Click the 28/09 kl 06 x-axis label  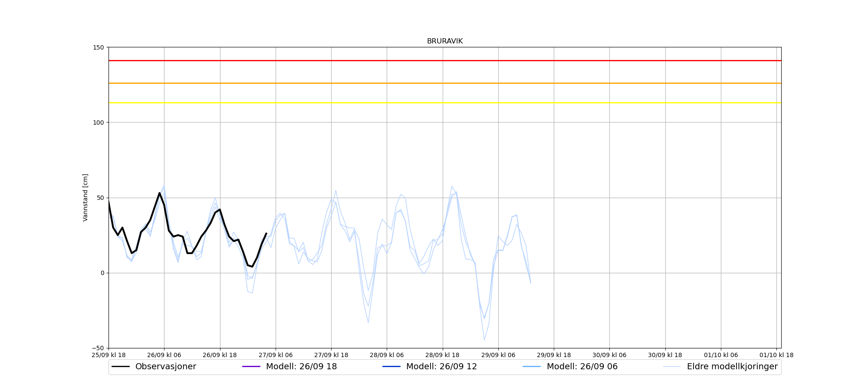point(387,355)
